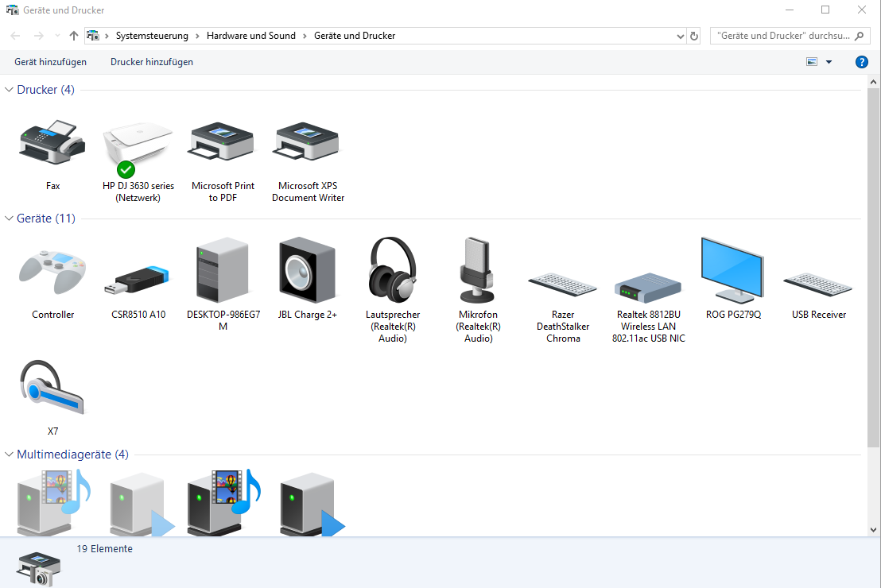Click scrollbar down arrow
The width and height of the screenshot is (881, 588).
tap(873, 529)
